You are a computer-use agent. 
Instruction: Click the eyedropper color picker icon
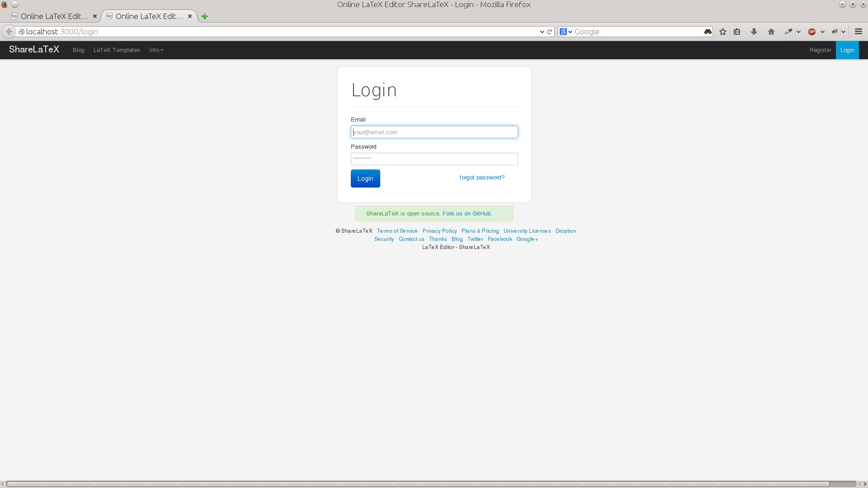click(788, 32)
